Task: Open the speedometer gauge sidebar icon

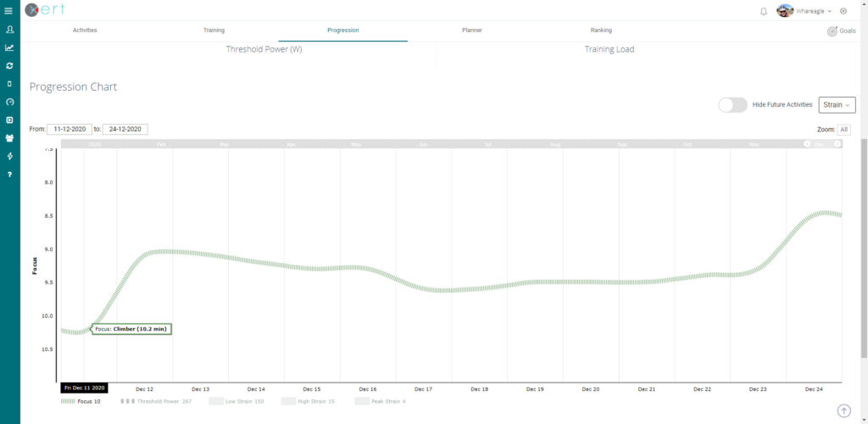Action: tap(9, 102)
